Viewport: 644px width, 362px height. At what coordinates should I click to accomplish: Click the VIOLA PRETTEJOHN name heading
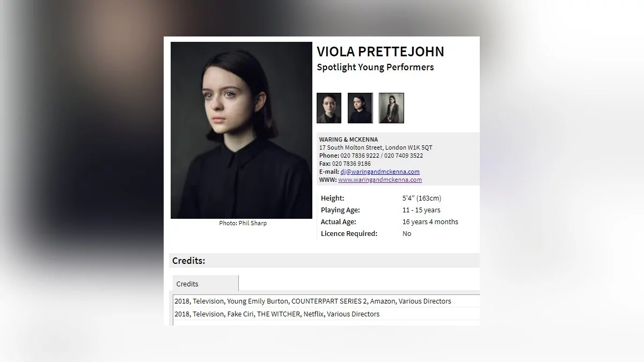coord(380,51)
